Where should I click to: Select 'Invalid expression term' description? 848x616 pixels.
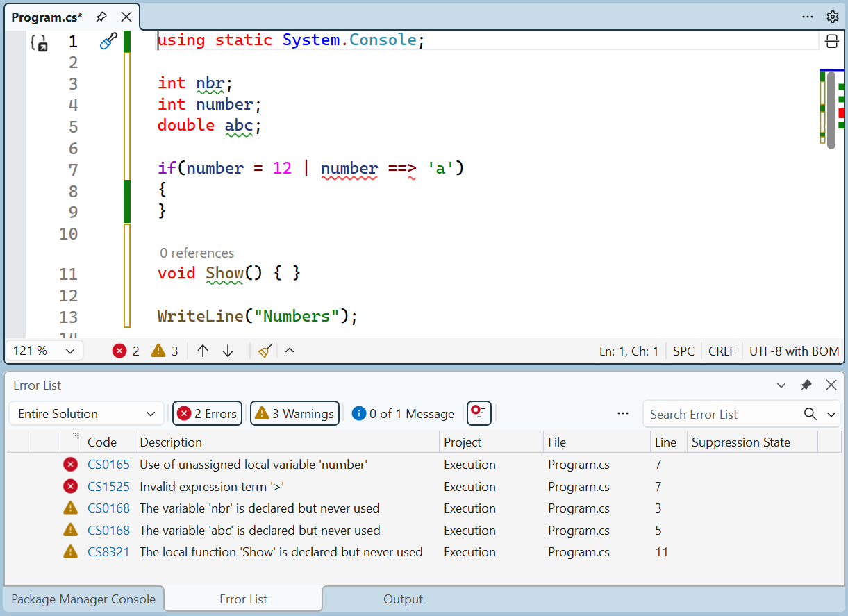(x=212, y=487)
